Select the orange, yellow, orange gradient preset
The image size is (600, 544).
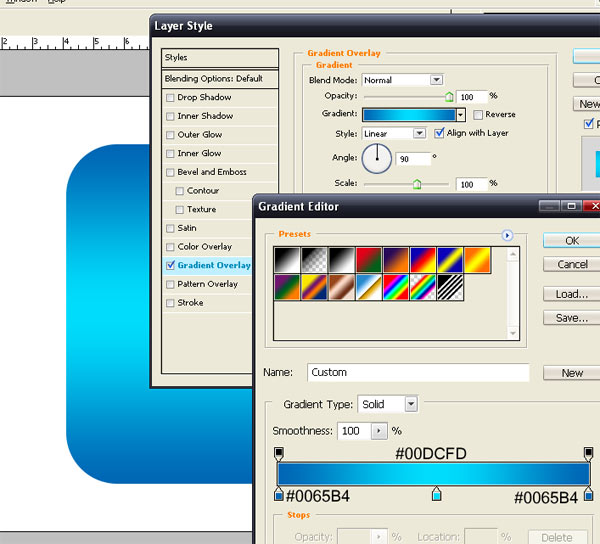477,260
